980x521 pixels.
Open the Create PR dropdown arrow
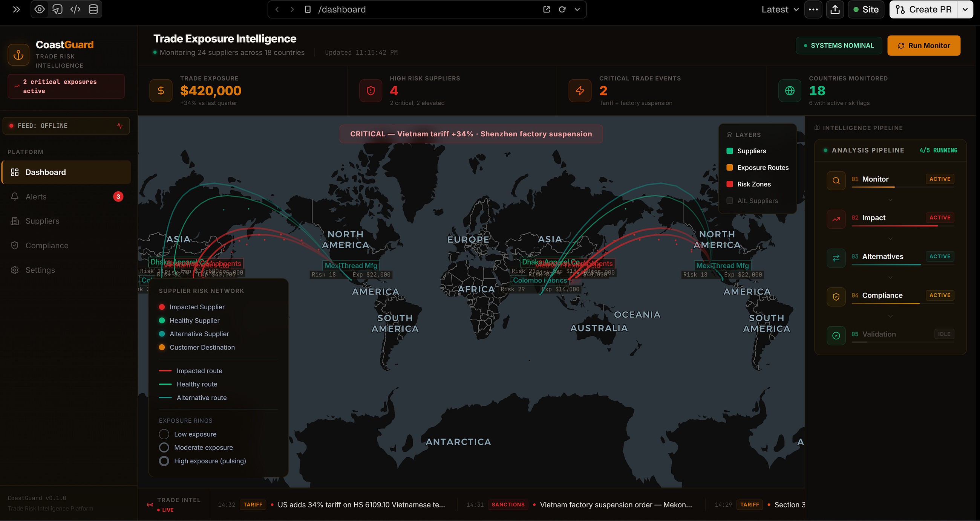coord(965,9)
